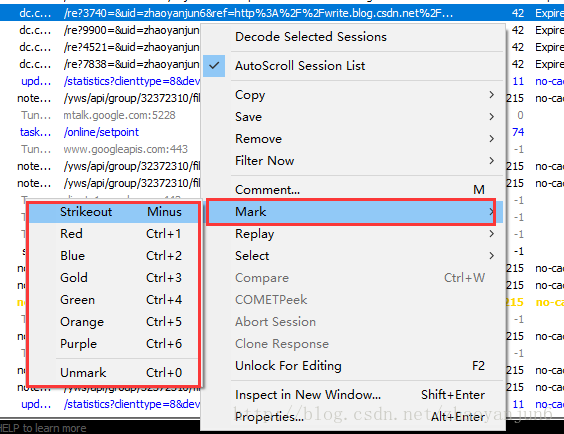Apply Gold mark color
Screen dimensions: 564x434
click(114, 278)
